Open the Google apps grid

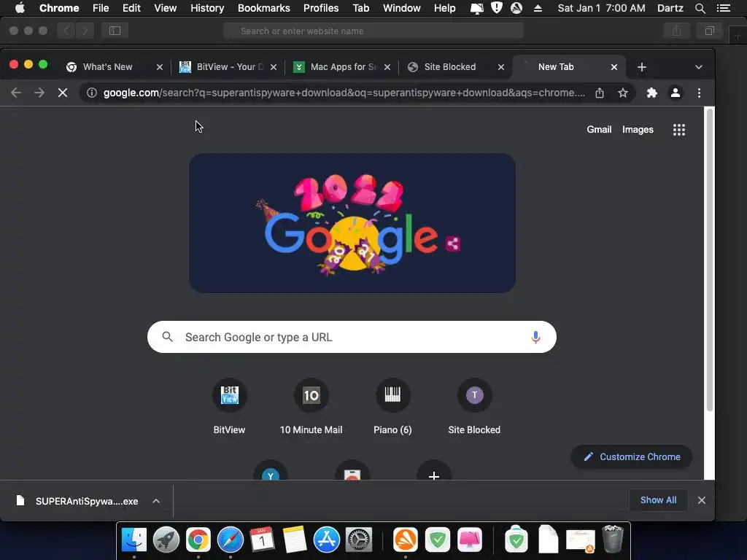pyautogui.click(x=679, y=130)
